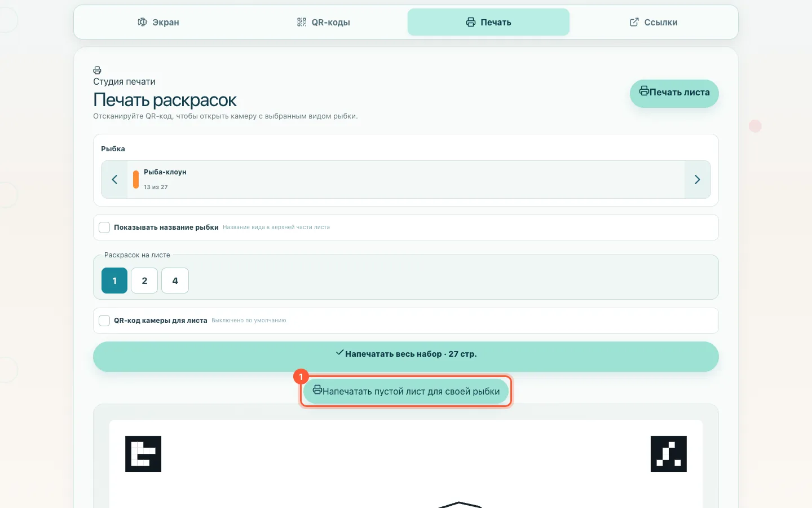Click the Студия печати label

(124, 82)
